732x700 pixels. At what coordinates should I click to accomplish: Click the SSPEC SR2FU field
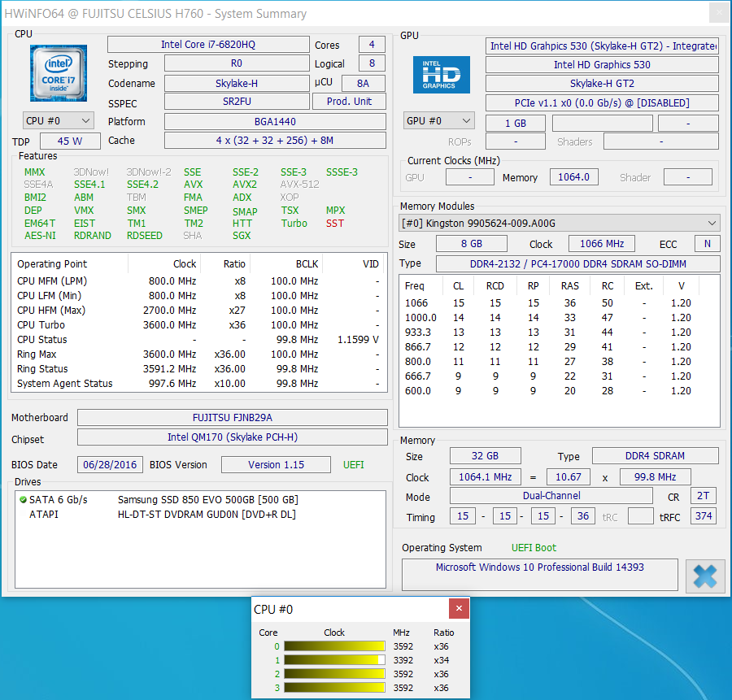coord(237,102)
